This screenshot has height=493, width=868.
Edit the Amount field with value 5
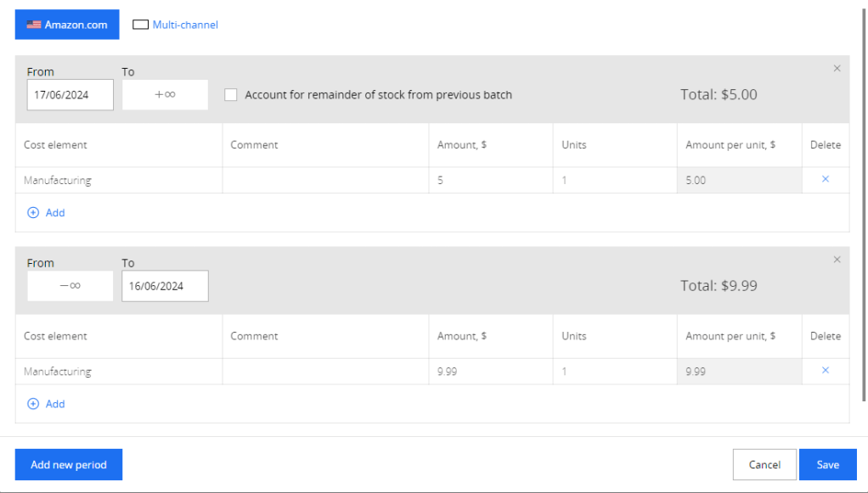click(490, 181)
